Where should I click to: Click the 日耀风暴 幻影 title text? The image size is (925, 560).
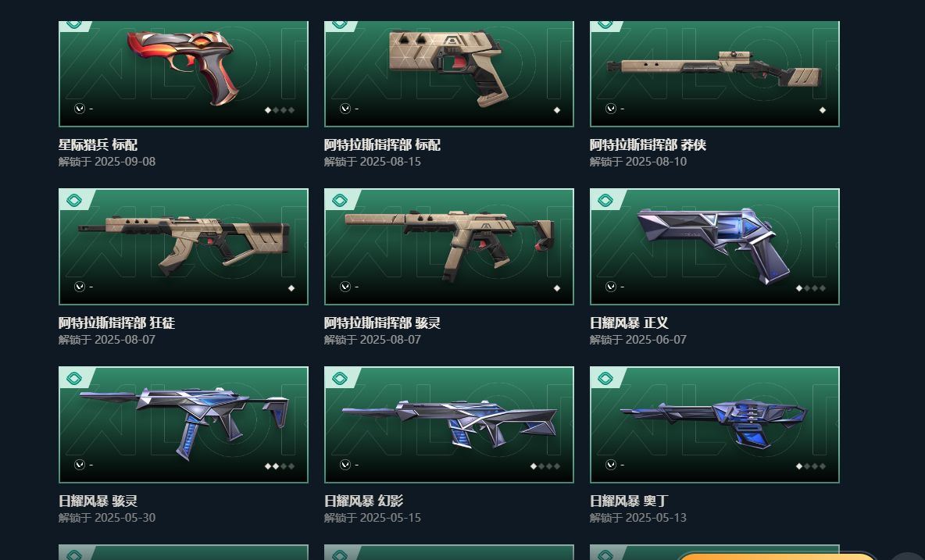point(363,501)
